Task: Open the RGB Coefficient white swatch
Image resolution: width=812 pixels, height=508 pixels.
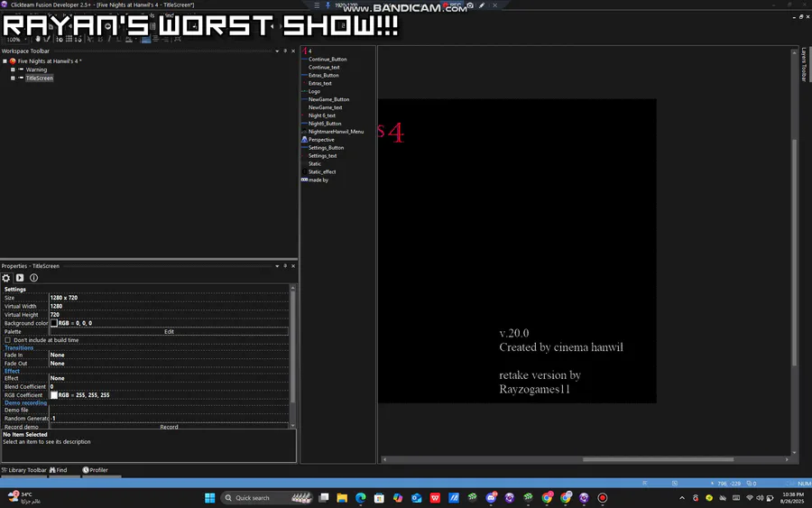Action: 54,395
